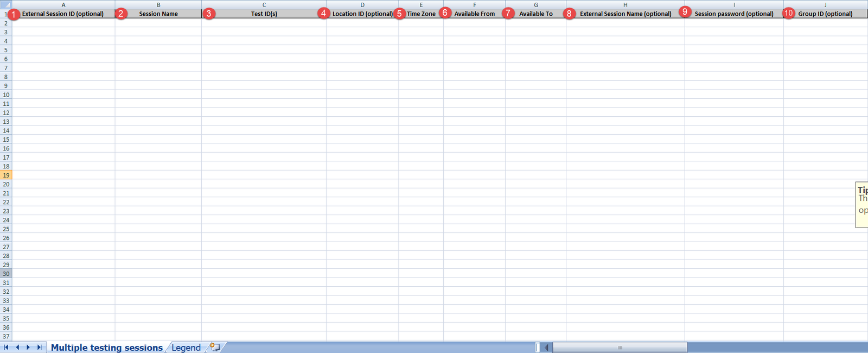
Task: Click the previous sheet navigation arrow
Action: tap(17, 348)
